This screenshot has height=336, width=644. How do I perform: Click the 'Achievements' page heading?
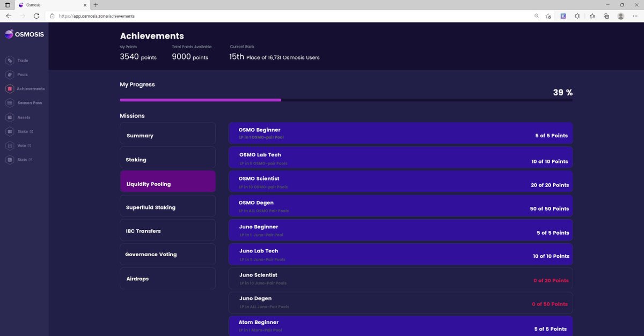pyautogui.click(x=152, y=36)
